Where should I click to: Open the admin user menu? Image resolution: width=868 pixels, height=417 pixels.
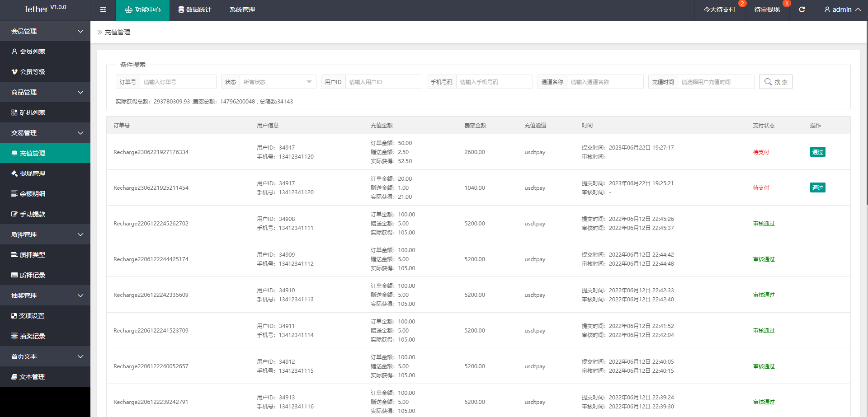pos(843,9)
